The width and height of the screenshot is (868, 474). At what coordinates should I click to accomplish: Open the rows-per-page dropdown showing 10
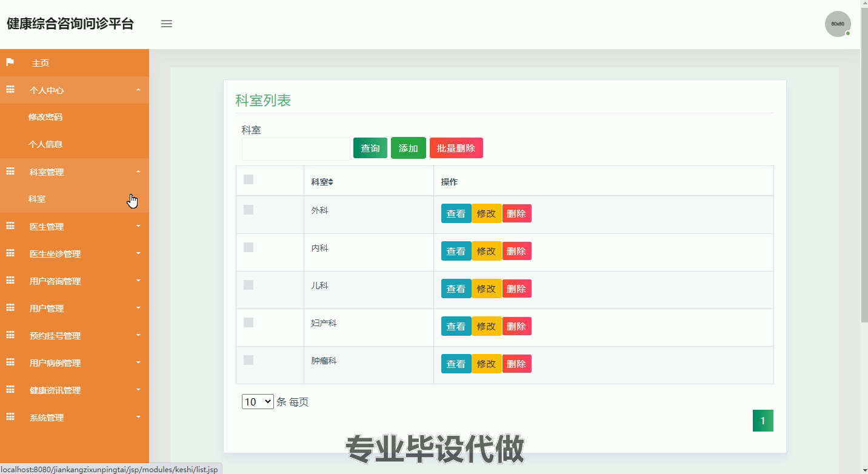[x=258, y=402]
